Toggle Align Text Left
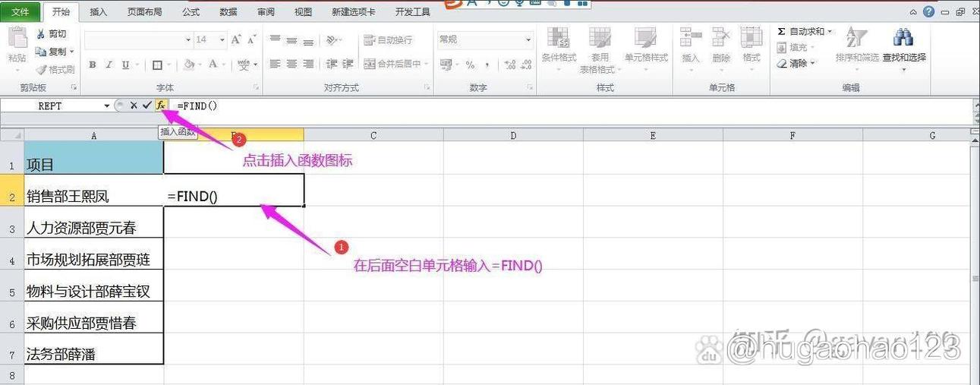The height and width of the screenshot is (385, 980). pos(275,65)
